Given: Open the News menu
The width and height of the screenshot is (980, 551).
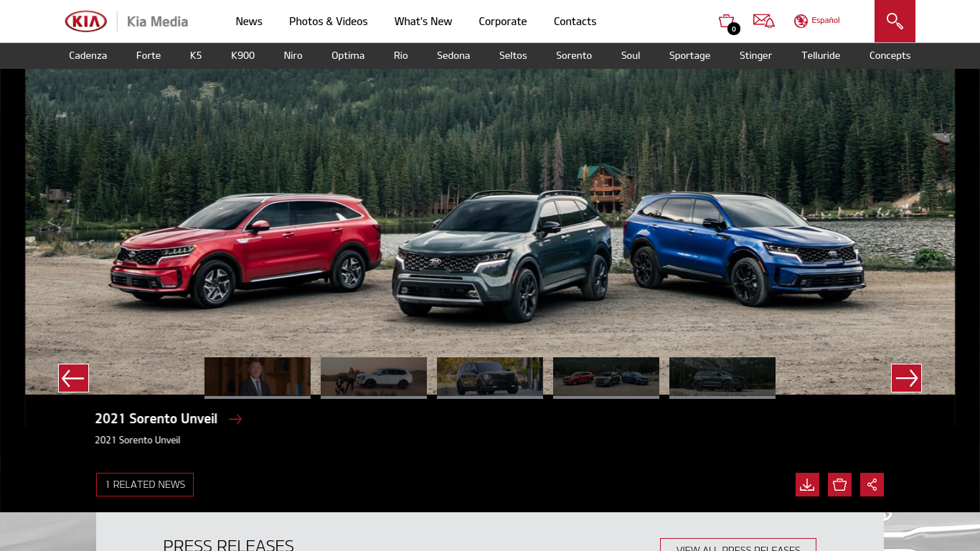Looking at the screenshot, I should [249, 22].
